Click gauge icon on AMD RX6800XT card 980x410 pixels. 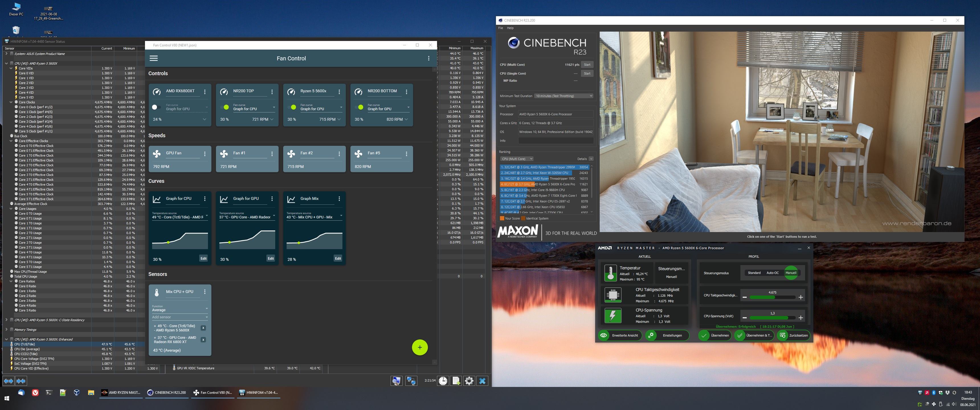tap(156, 92)
